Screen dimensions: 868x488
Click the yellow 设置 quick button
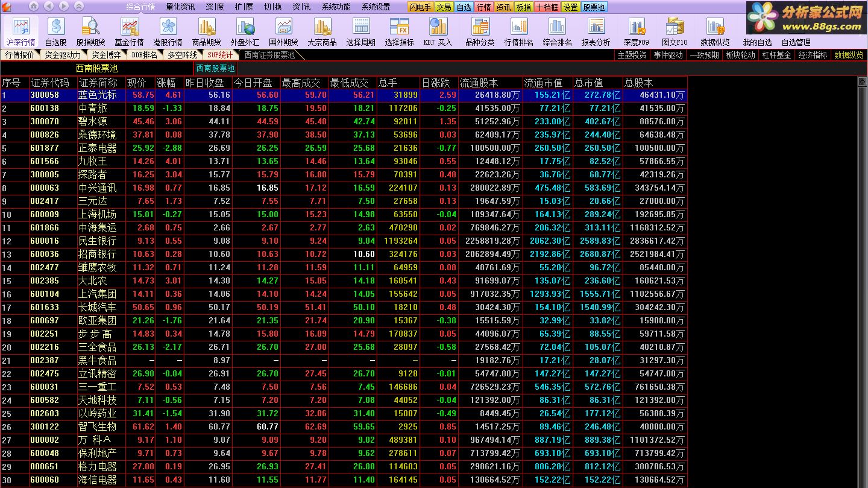pos(570,7)
